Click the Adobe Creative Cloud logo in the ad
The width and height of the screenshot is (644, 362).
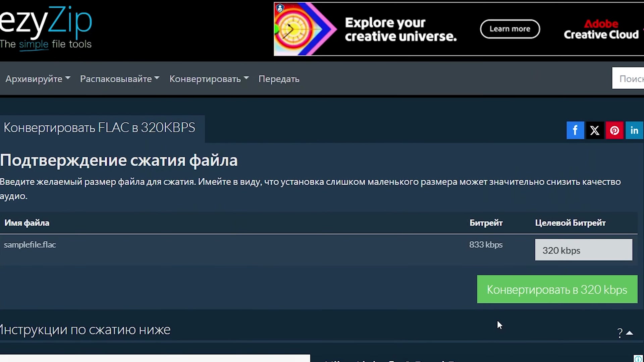[x=601, y=29]
